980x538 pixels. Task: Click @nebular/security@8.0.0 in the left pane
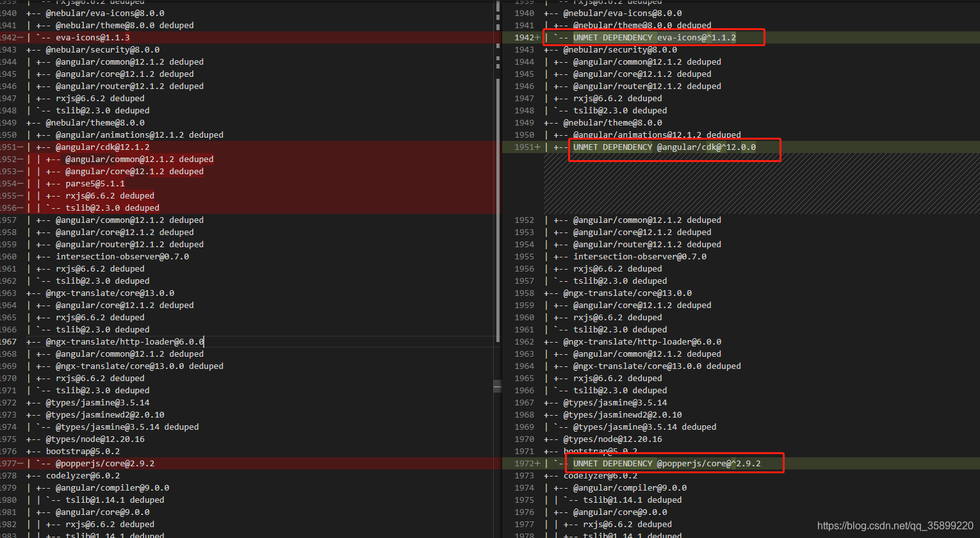(x=102, y=50)
